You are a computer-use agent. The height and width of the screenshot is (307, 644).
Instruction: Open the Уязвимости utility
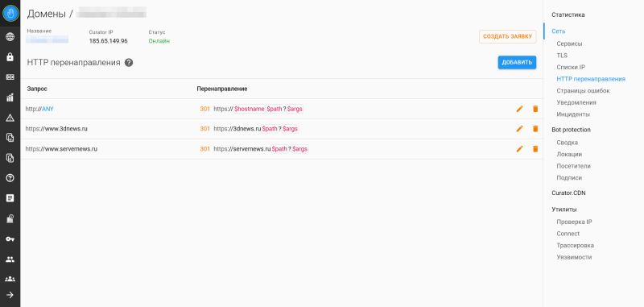(574, 257)
